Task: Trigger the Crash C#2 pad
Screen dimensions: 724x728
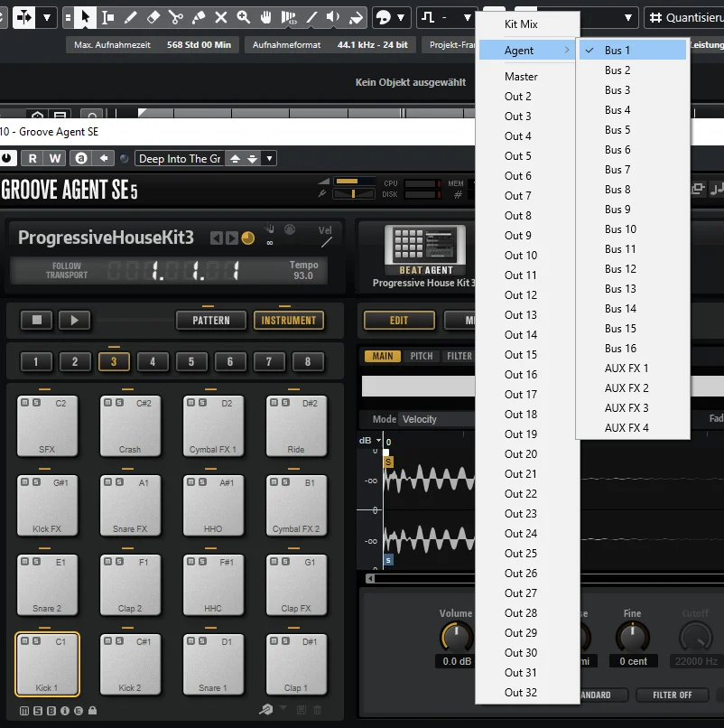Action: pyautogui.click(x=130, y=425)
